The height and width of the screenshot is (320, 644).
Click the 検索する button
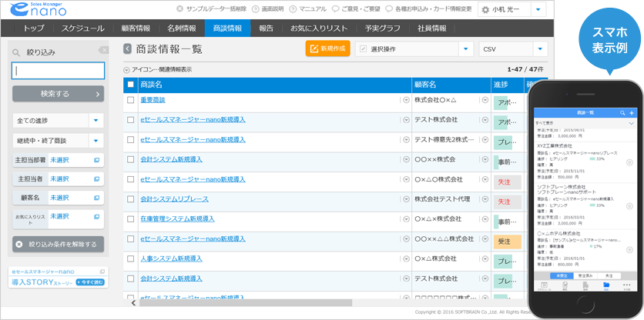[59, 94]
